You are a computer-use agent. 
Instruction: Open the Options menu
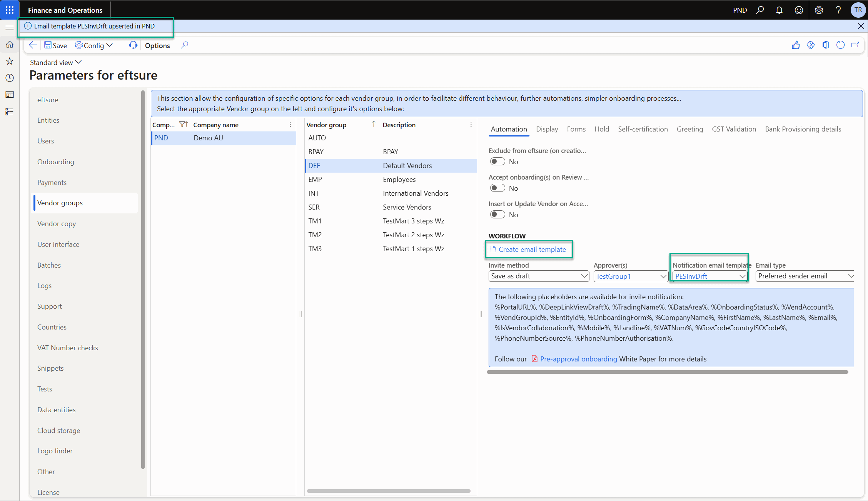pos(157,45)
